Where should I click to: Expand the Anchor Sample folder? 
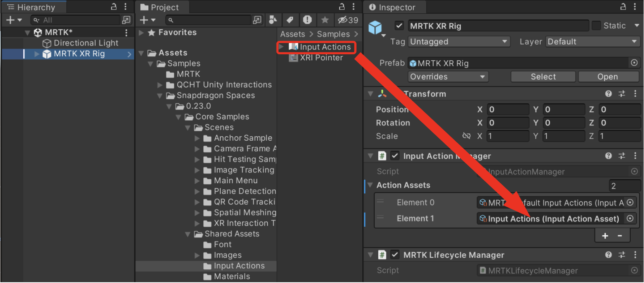click(197, 138)
